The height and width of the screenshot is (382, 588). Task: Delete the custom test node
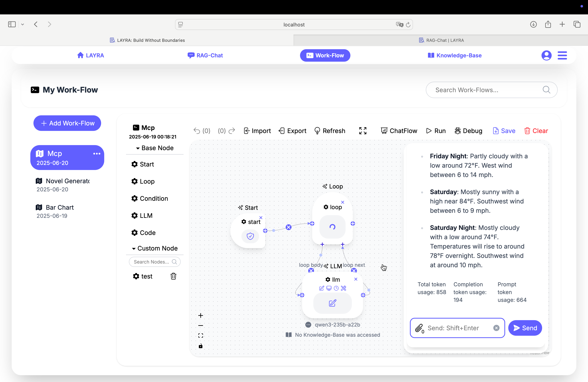tap(173, 276)
